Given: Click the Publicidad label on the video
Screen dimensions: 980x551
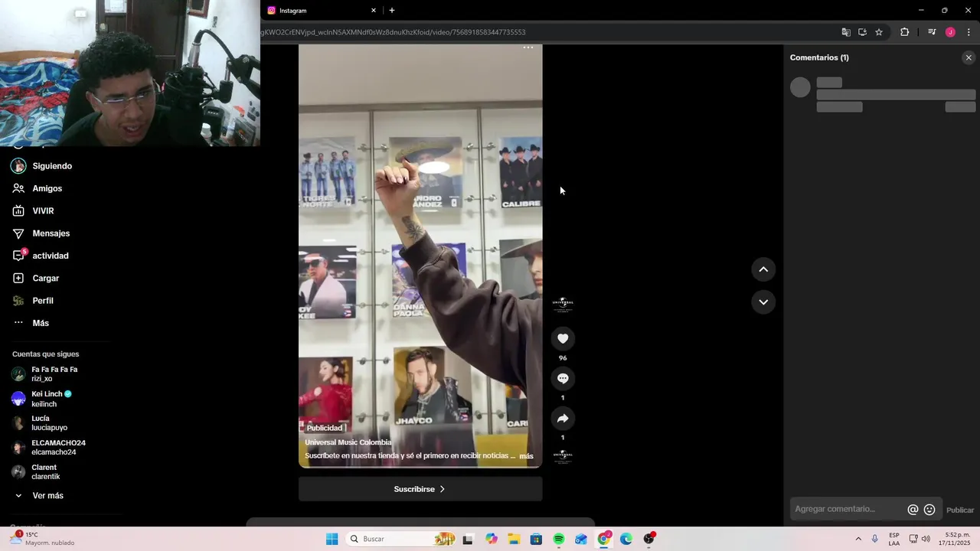Looking at the screenshot, I should coord(325,429).
